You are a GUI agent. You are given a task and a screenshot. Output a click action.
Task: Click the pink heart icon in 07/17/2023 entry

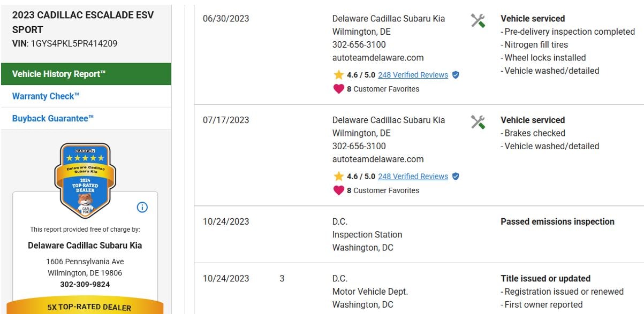pos(338,190)
